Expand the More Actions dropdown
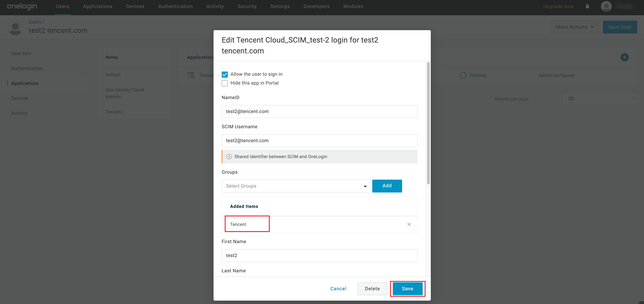644x304 pixels. pyautogui.click(x=574, y=27)
